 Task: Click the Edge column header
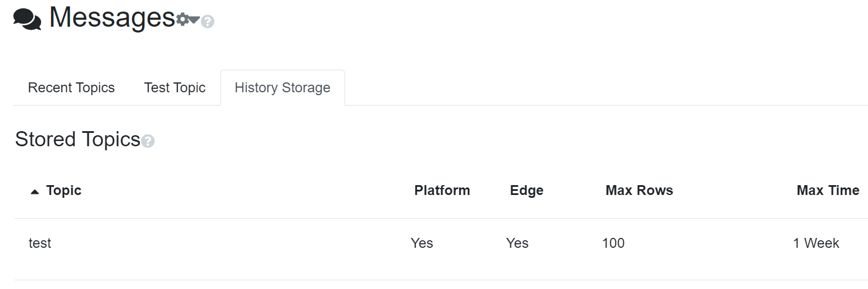[526, 190]
